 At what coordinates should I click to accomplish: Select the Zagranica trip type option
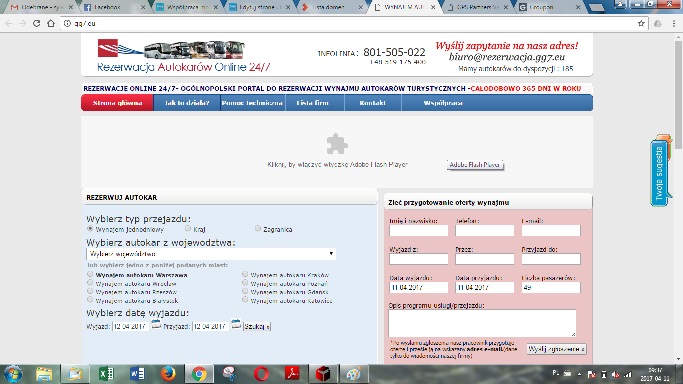pos(257,228)
